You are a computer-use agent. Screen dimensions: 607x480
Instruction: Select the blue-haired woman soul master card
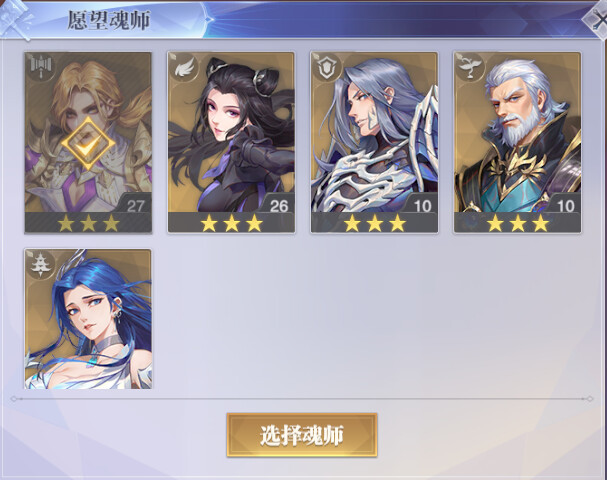pyautogui.click(x=88, y=319)
